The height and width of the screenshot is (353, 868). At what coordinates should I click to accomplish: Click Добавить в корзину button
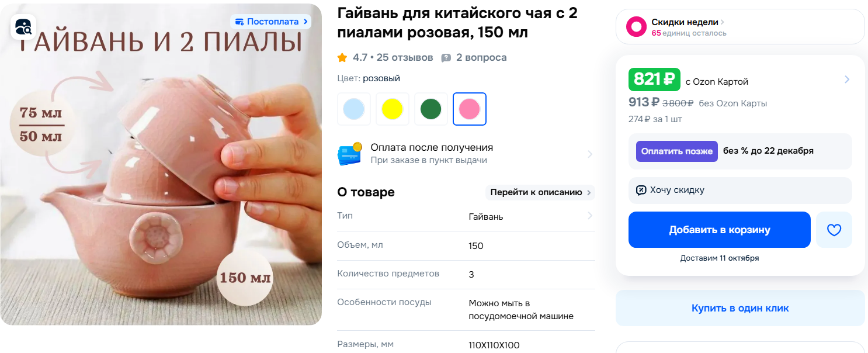(x=720, y=230)
